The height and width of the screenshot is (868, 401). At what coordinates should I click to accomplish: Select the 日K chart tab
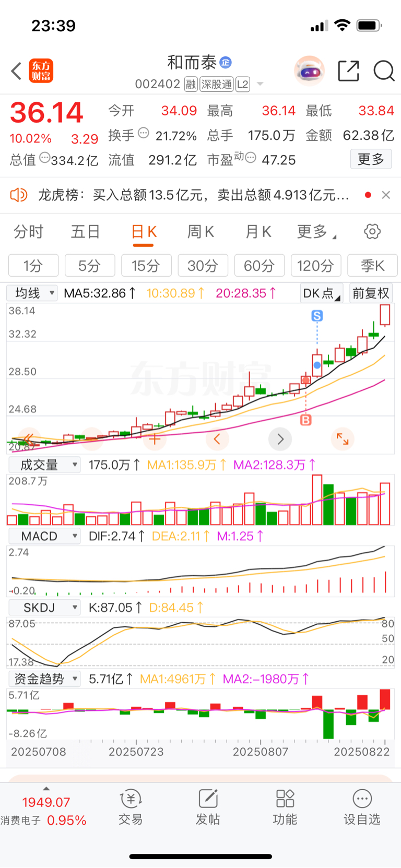(144, 232)
